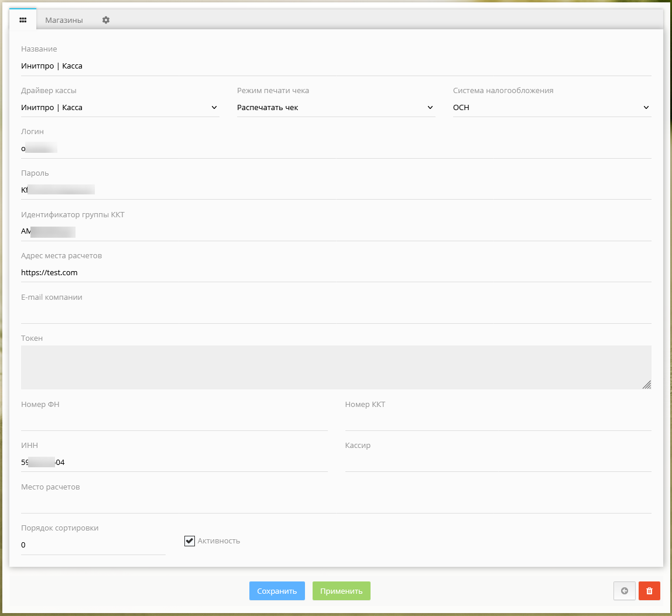Open the gear settings tab
Screen dimensions: 672x616
tap(106, 20)
